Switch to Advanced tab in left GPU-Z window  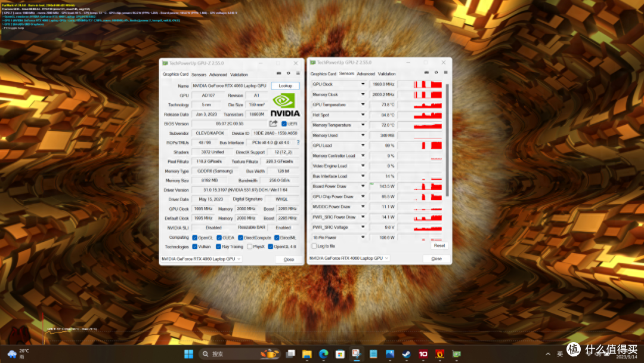(218, 75)
